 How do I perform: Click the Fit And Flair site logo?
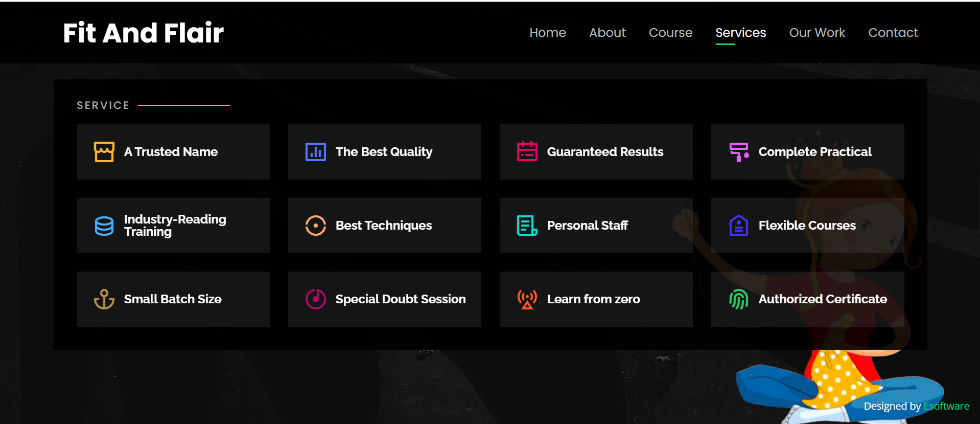144,33
